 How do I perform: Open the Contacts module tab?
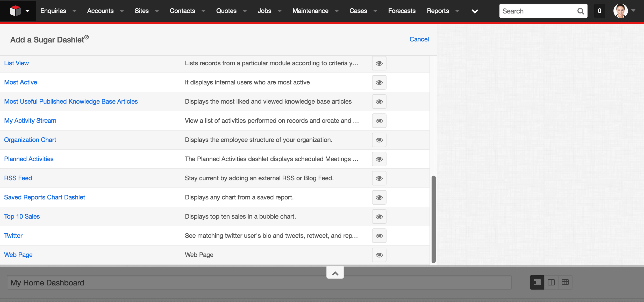tap(182, 11)
